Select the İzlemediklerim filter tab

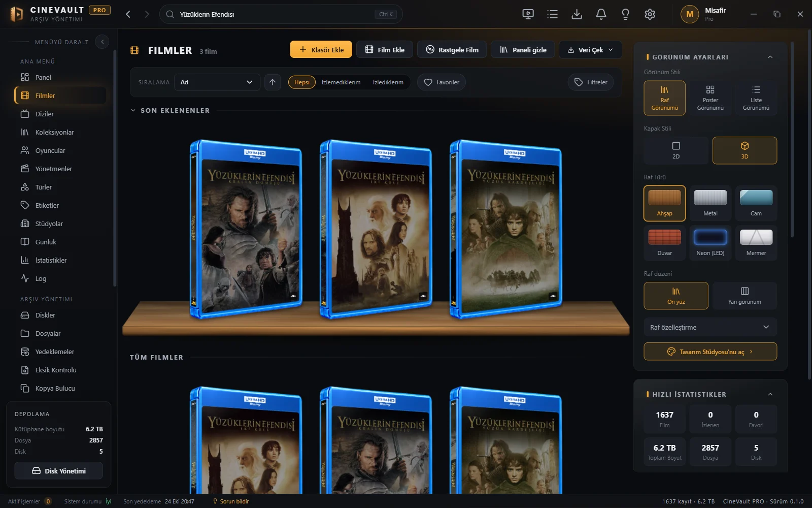[x=341, y=82]
